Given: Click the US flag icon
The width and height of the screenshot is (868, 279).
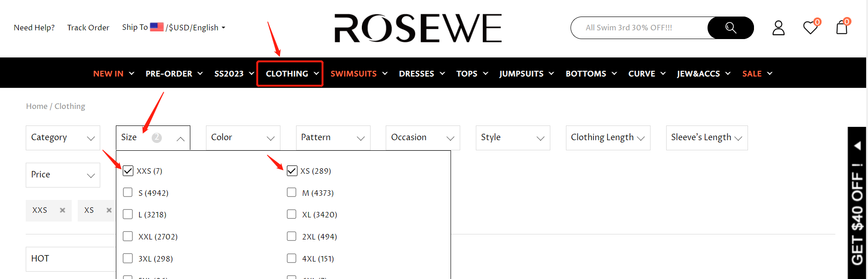Looking at the screenshot, I should click(x=157, y=27).
